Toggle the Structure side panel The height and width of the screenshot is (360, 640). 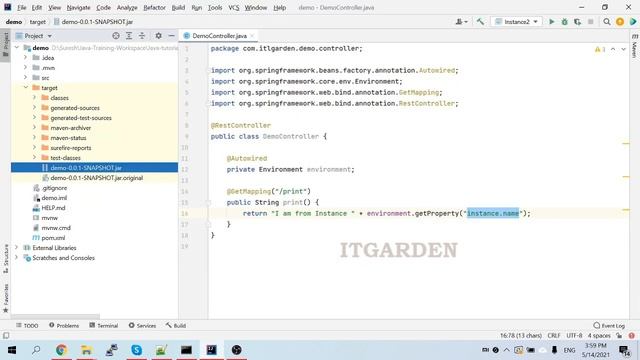coord(6,258)
